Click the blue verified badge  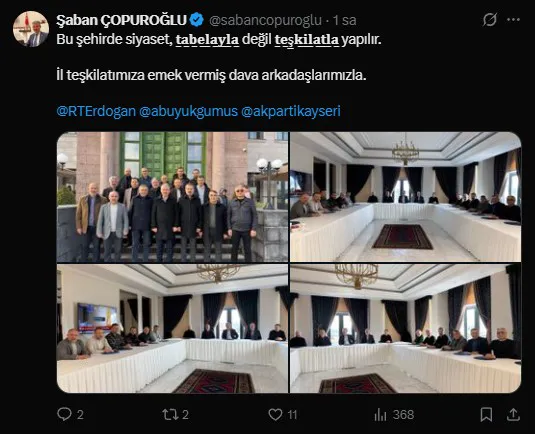coord(197,20)
